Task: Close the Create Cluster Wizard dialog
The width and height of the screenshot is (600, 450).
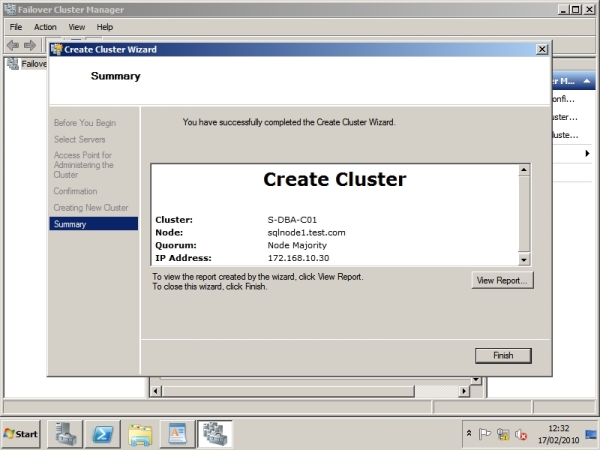Action: click(541, 49)
